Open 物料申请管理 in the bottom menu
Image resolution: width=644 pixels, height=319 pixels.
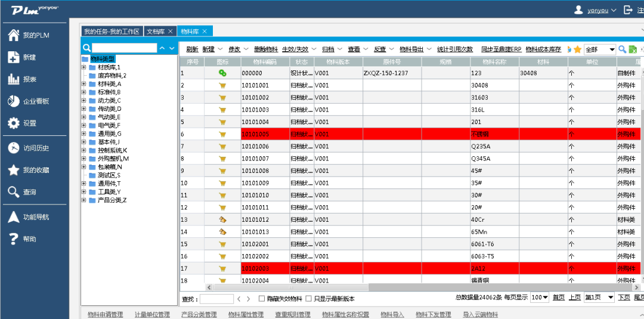(105, 314)
